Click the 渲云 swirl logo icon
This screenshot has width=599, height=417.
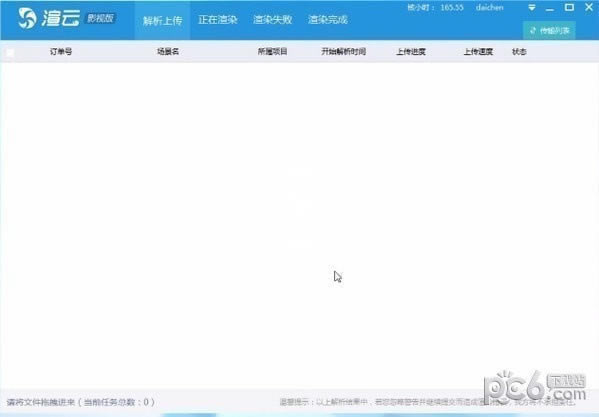point(28,18)
